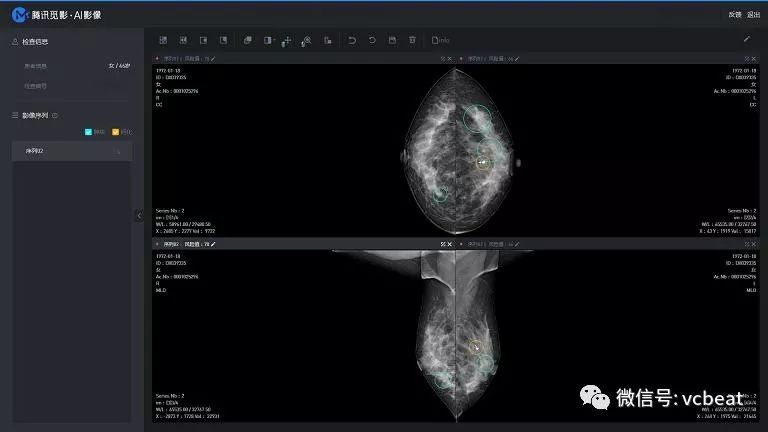The image size is (768, 432).
Task: Click the yellow lesion circle in MLO image
Action: pyautogui.click(x=475, y=347)
